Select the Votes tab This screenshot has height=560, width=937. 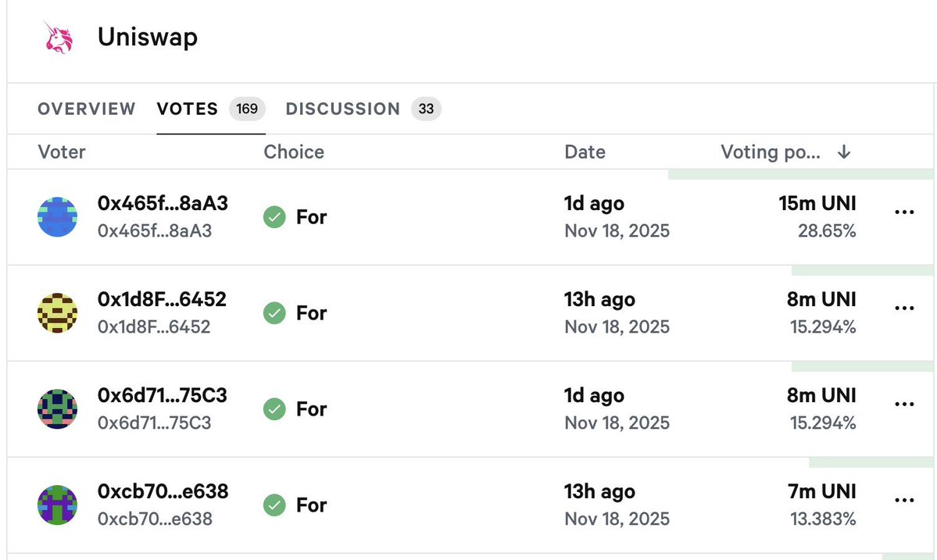188,109
